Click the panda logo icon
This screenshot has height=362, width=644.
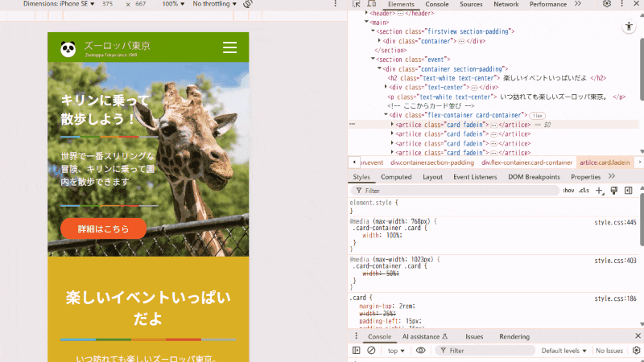point(68,49)
